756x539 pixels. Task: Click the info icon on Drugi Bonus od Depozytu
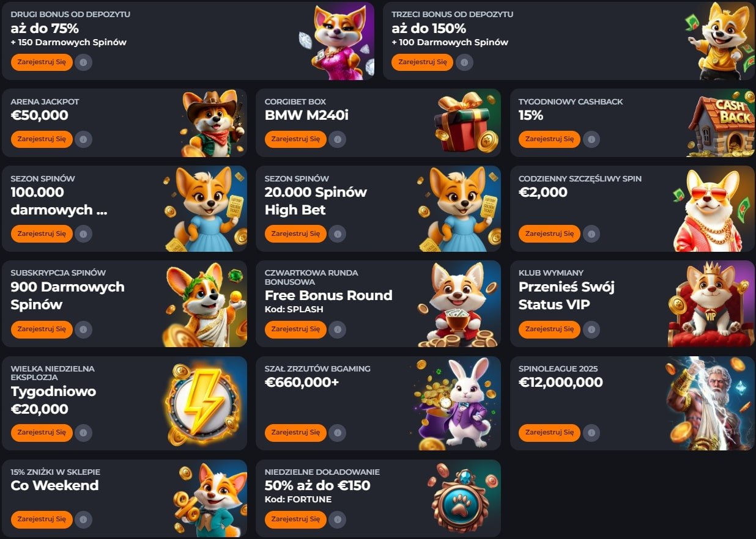coord(84,62)
